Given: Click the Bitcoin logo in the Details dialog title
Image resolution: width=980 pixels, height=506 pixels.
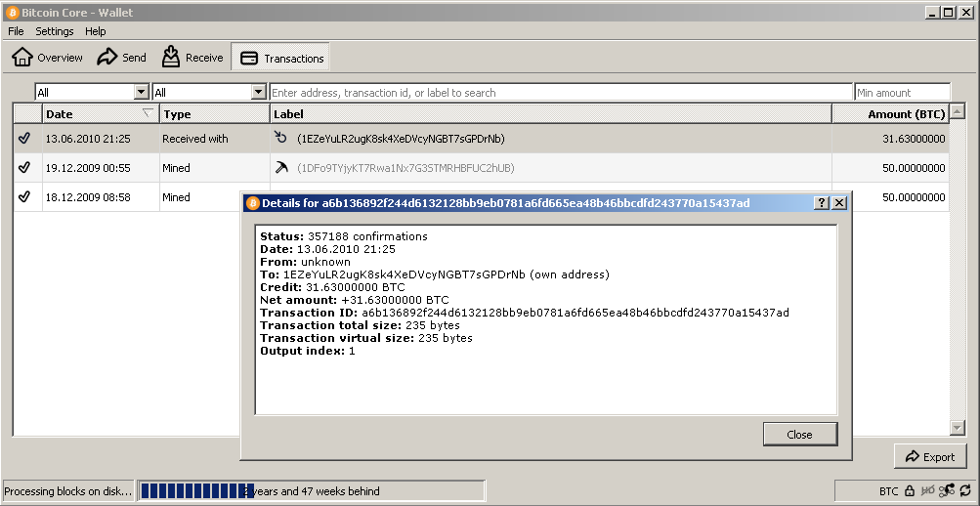Looking at the screenshot, I should 252,203.
